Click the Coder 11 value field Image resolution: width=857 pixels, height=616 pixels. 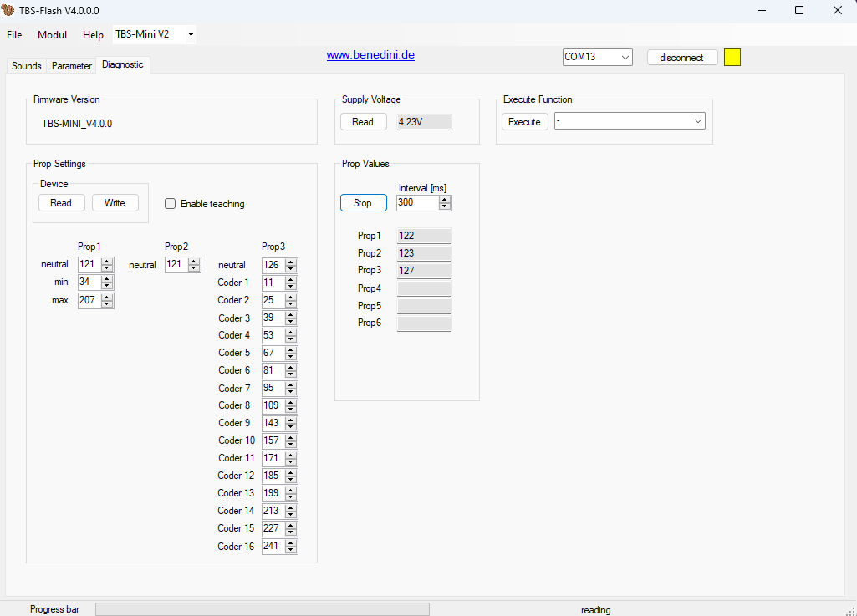click(273, 458)
